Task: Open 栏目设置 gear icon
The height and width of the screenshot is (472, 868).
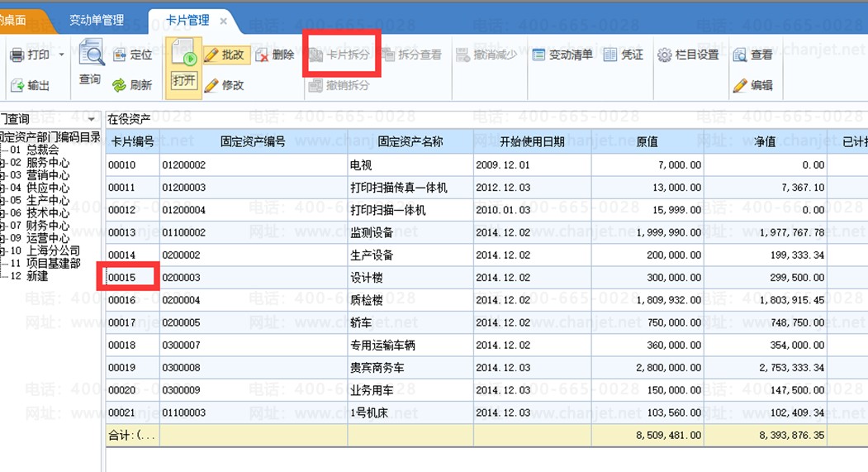Action: 664,55
